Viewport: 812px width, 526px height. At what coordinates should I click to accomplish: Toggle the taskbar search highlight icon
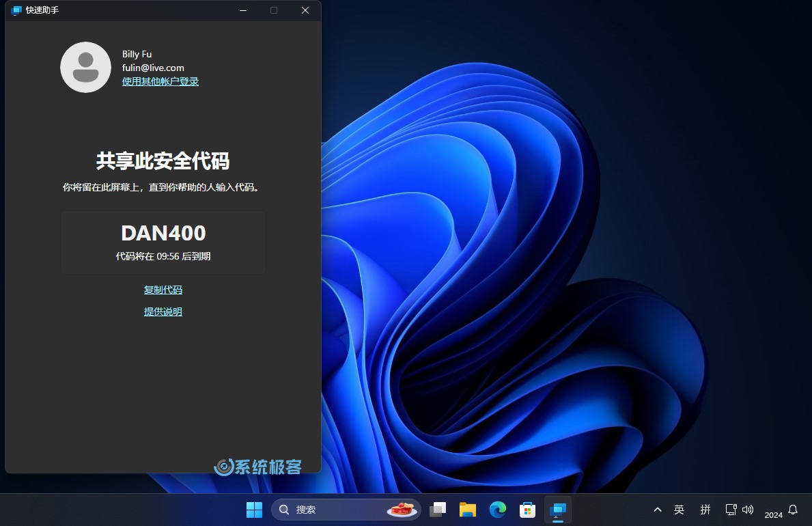[402, 510]
